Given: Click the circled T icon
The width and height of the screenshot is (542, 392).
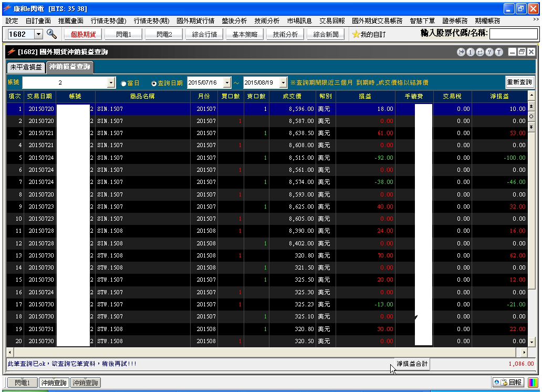Looking at the screenshot, I should click(x=499, y=52).
